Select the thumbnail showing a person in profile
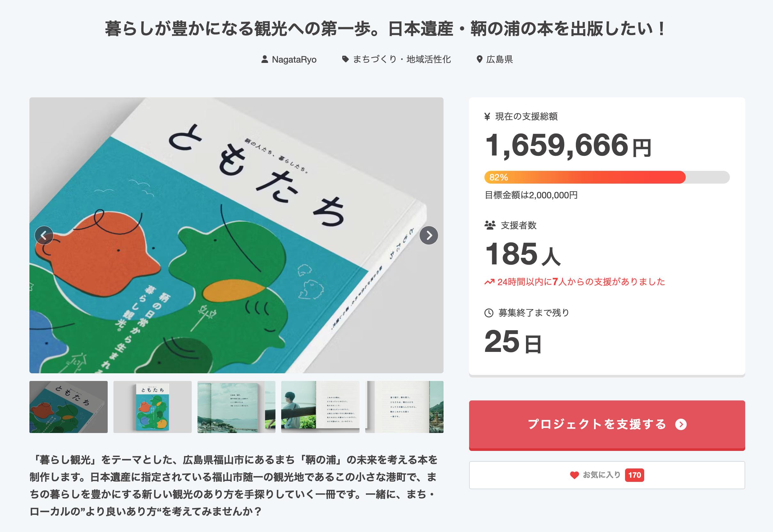Image resolution: width=773 pixels, height=532 pixels. (320, 407)
